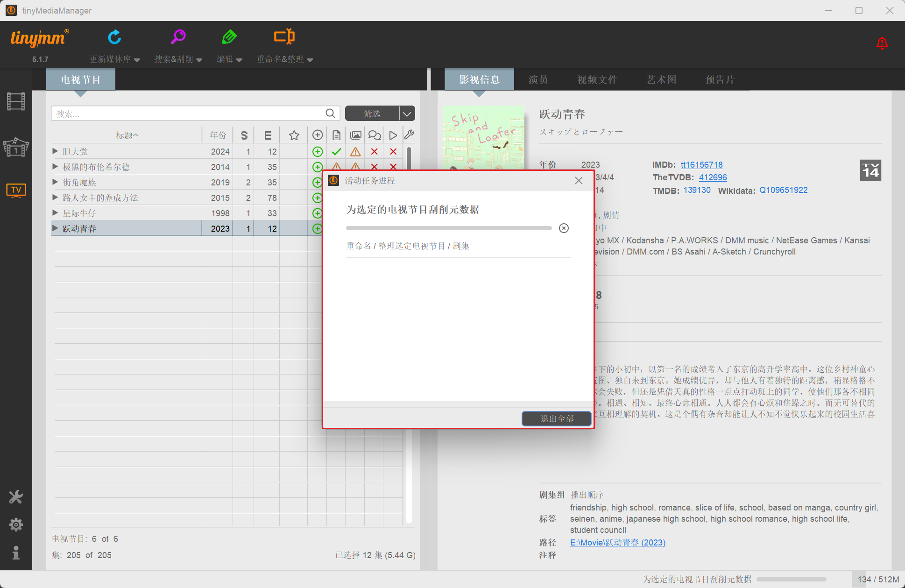
Task: Click the search magnifier inside search box
Action: [330, 113]
